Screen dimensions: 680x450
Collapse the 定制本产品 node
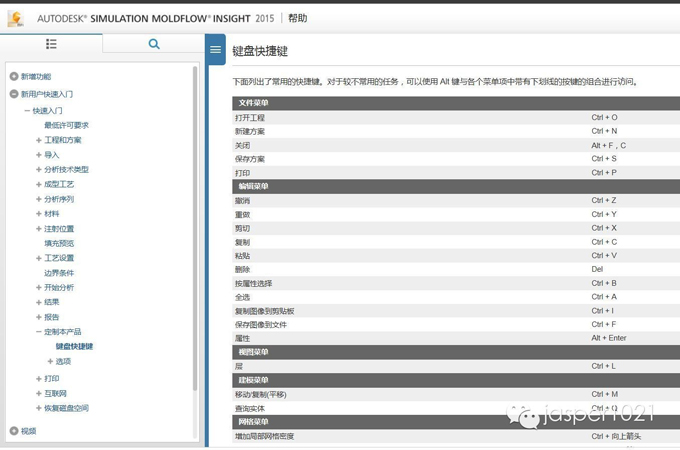coord(39,332)
